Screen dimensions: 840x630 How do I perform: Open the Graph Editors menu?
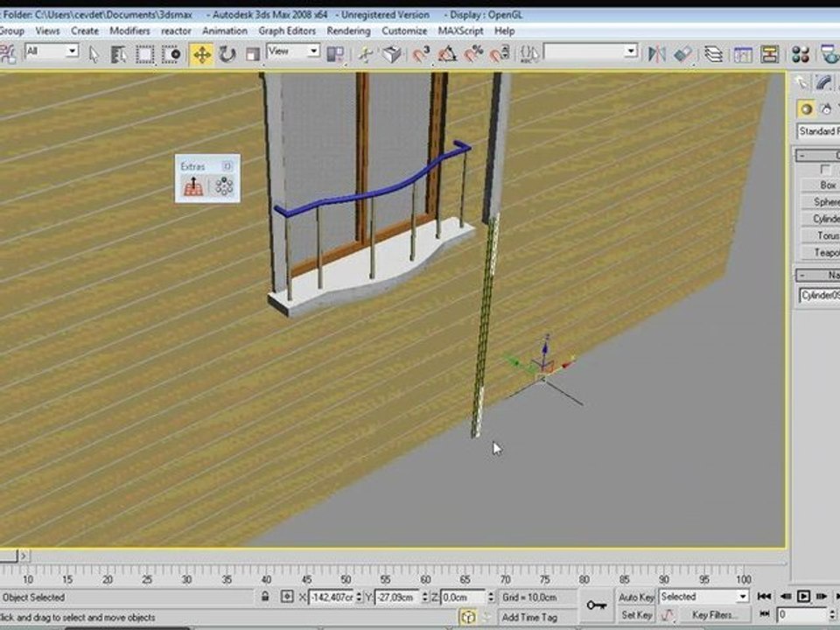pos(287,31)
